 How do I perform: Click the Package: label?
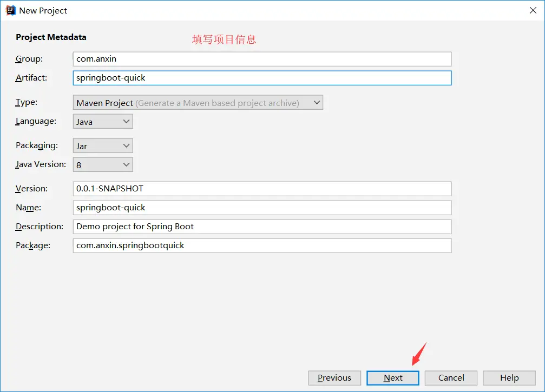pos(33,245)
